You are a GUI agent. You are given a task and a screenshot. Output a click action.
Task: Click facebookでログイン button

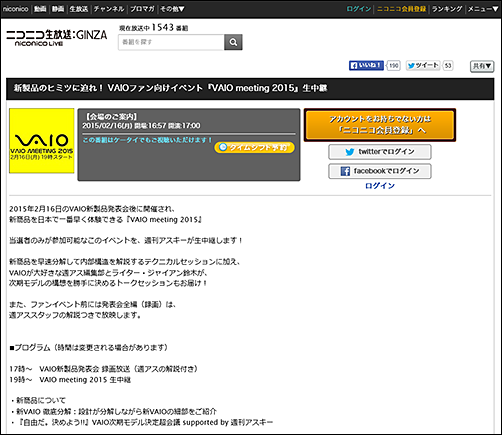(380, 171)
